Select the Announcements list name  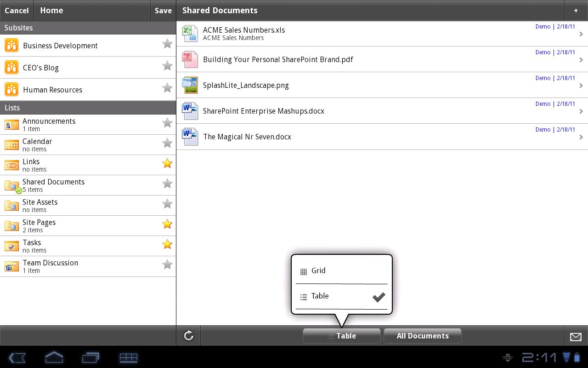49,121
